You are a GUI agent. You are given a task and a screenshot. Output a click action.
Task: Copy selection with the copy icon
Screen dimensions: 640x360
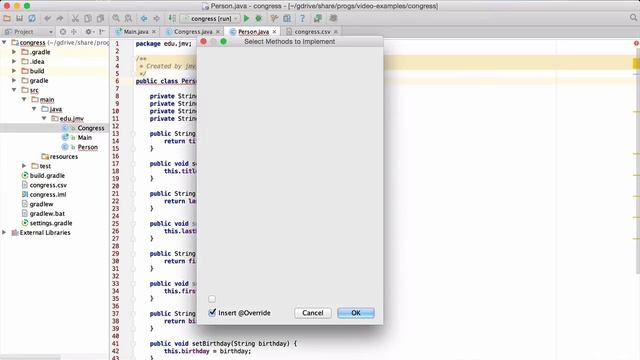tap(88, 18)
